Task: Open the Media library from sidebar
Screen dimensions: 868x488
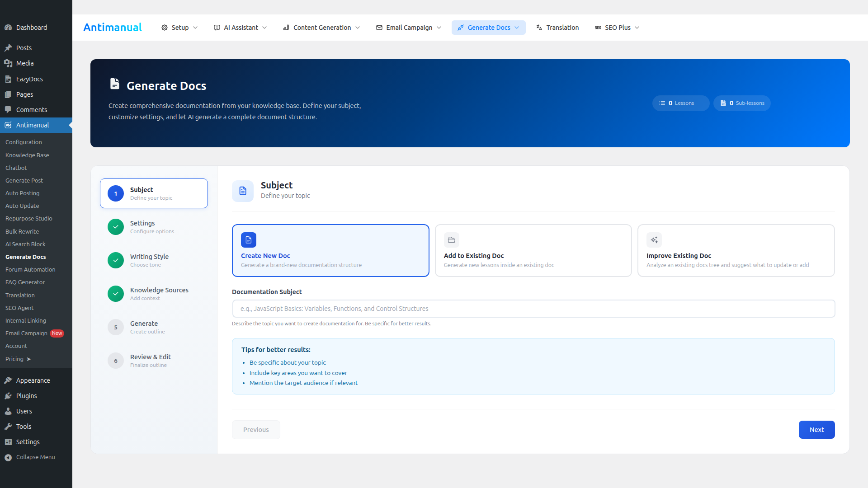Action: [24, 63]
